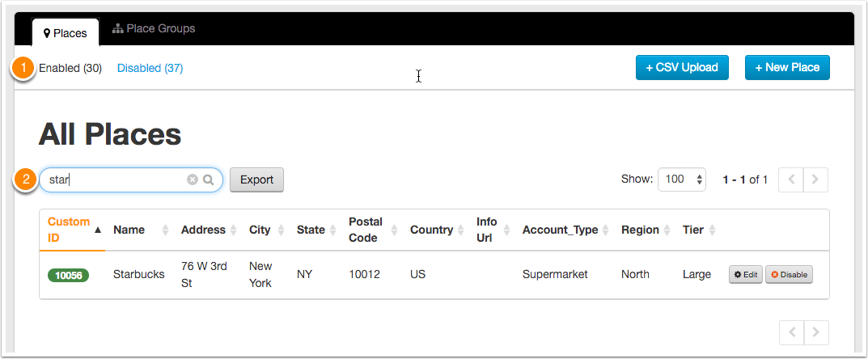Create a place with + New Place

[x=787, y=67]
